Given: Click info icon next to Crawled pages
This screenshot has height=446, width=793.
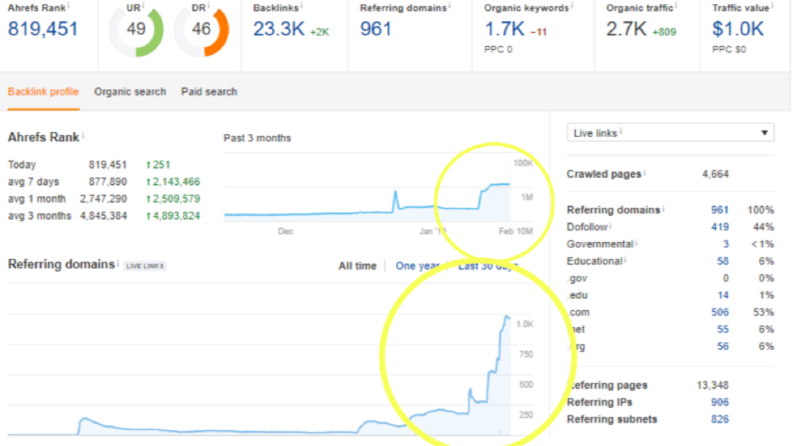Looking at the screenshot, I should pos(644,172).
